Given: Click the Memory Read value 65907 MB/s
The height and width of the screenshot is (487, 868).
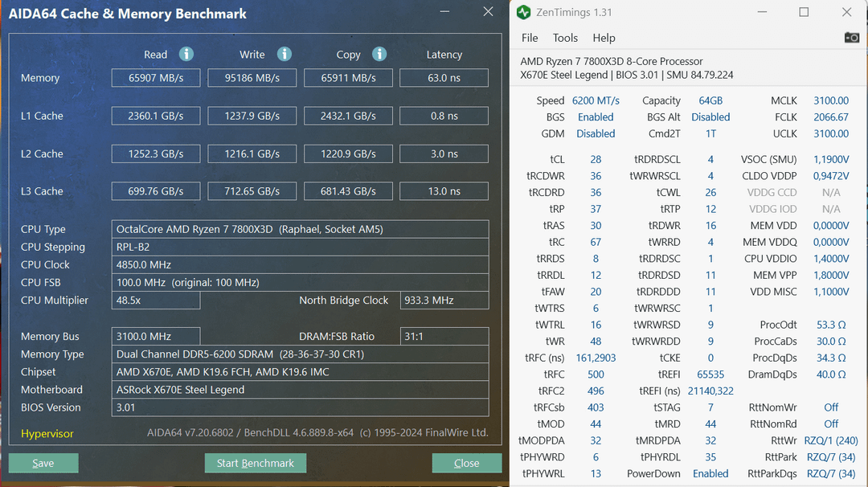Looking at the screenshot, I should click(x=156, y=78).
